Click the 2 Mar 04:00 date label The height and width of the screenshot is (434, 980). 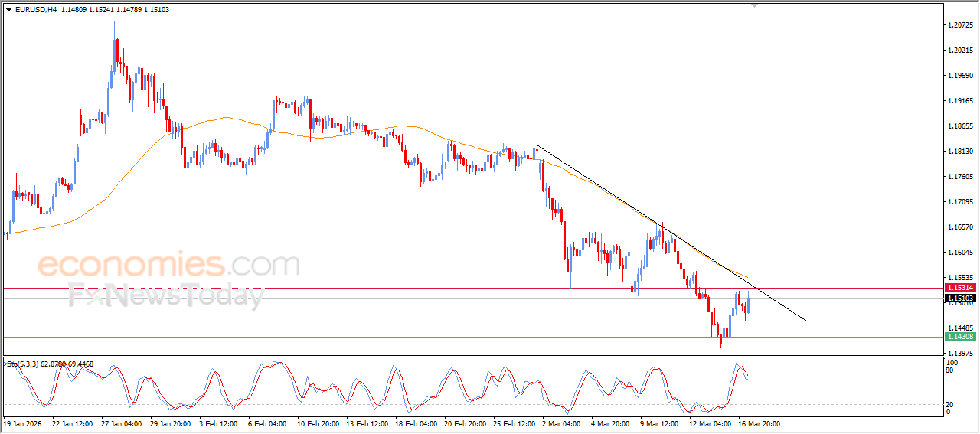pos(562,423)
